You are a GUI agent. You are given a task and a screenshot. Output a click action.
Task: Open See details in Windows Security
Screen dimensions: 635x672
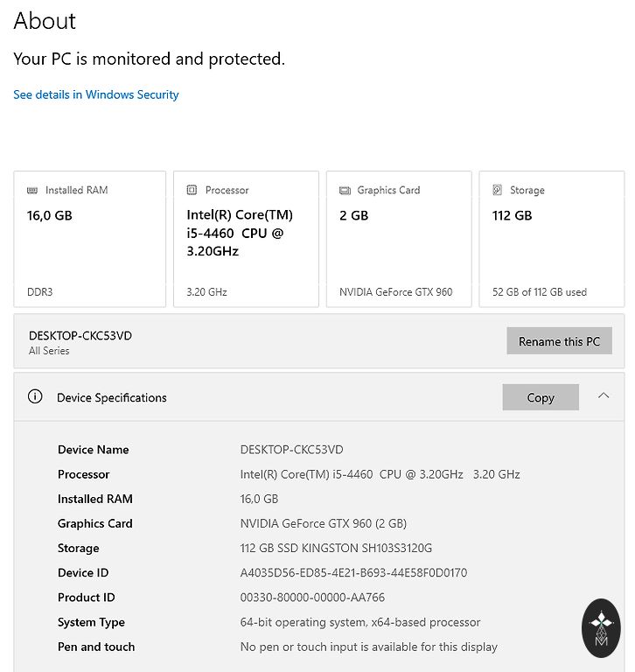click(96, 94)
